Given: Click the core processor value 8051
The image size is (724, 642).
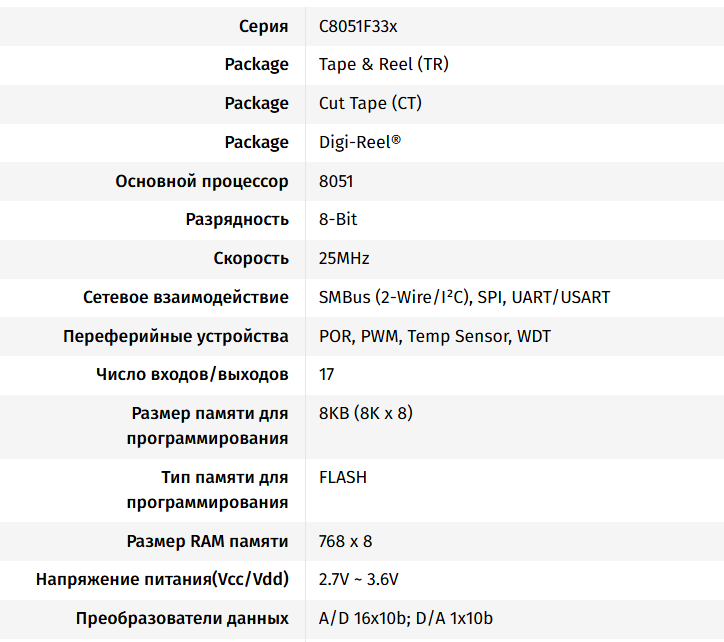Looking at the screenshot, I should coord(336,182).
